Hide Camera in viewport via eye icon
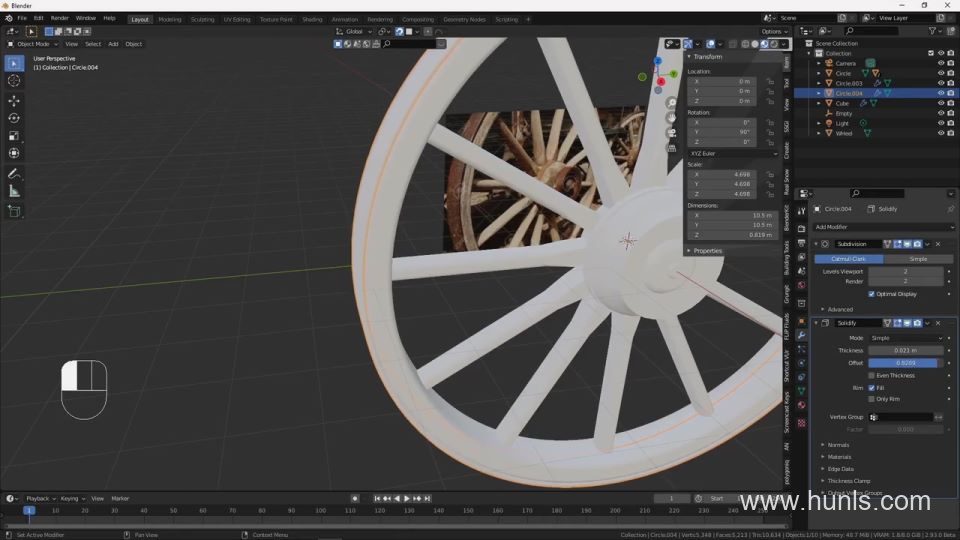This screenshot has width=960, height=540. pyautogui.click(x=941, y=63)
